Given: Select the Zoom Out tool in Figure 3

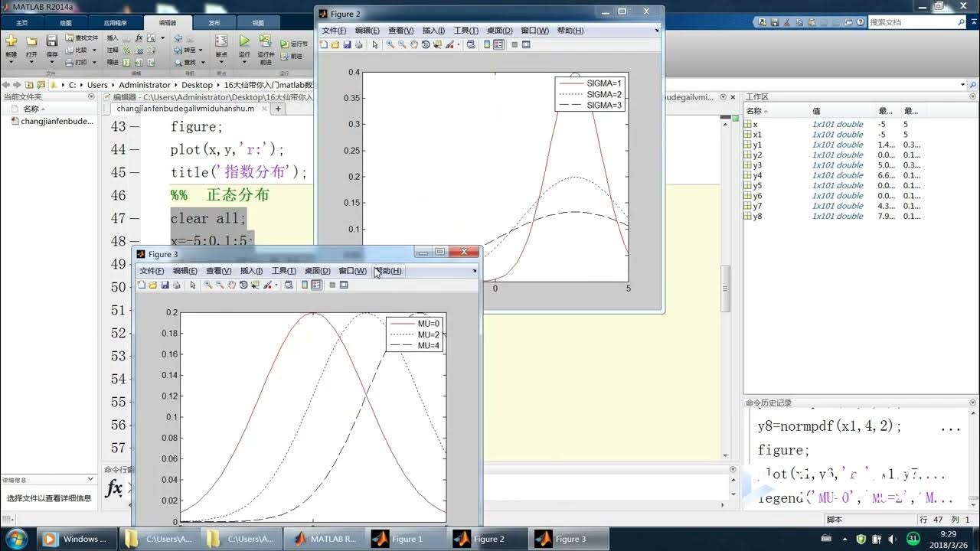Looking at the screenshot, I should click(220, 285).
